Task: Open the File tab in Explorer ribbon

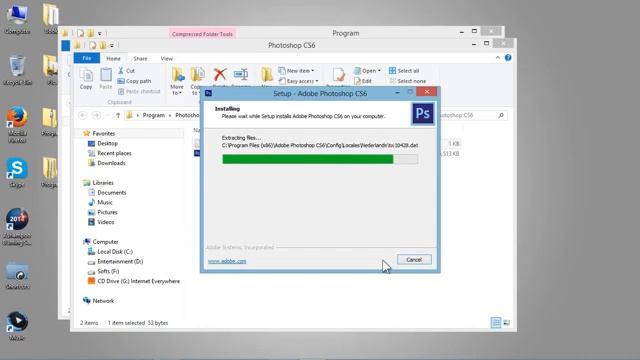Action: pyautogui.click(x=87, y=58)
